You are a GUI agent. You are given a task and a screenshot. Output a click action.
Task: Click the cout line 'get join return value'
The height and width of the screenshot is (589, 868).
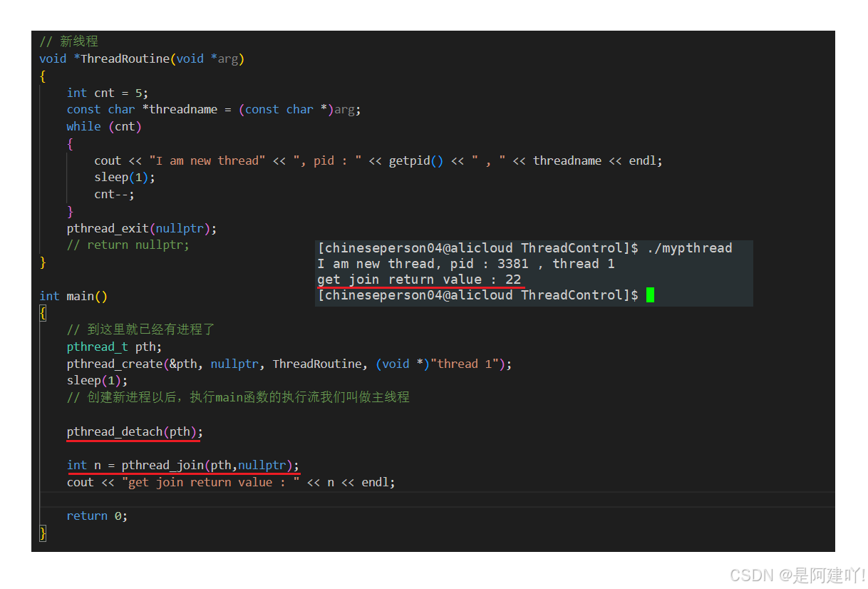pos(231,483)
